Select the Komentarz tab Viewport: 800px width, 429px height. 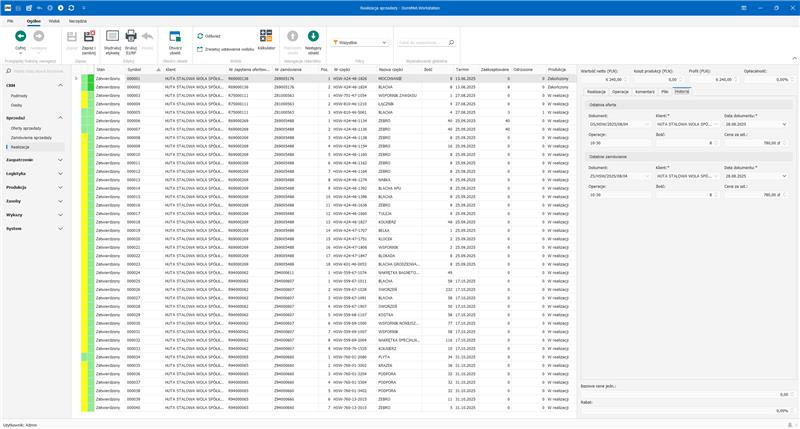[x=645, y=91]
